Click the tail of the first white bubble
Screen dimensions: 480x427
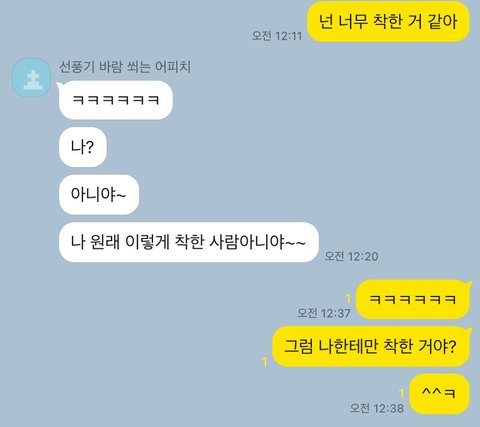[59, 85]
